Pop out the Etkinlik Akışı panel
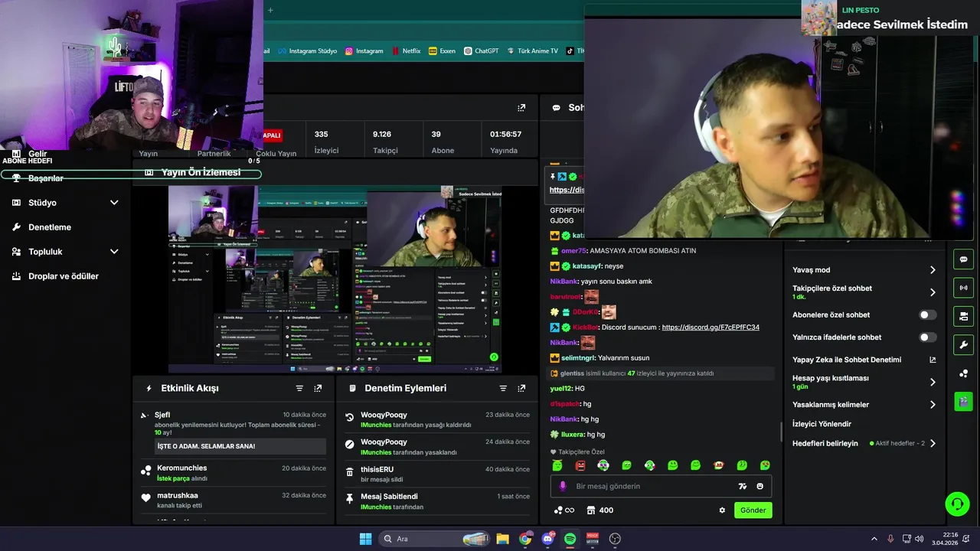 click(318, 389)
